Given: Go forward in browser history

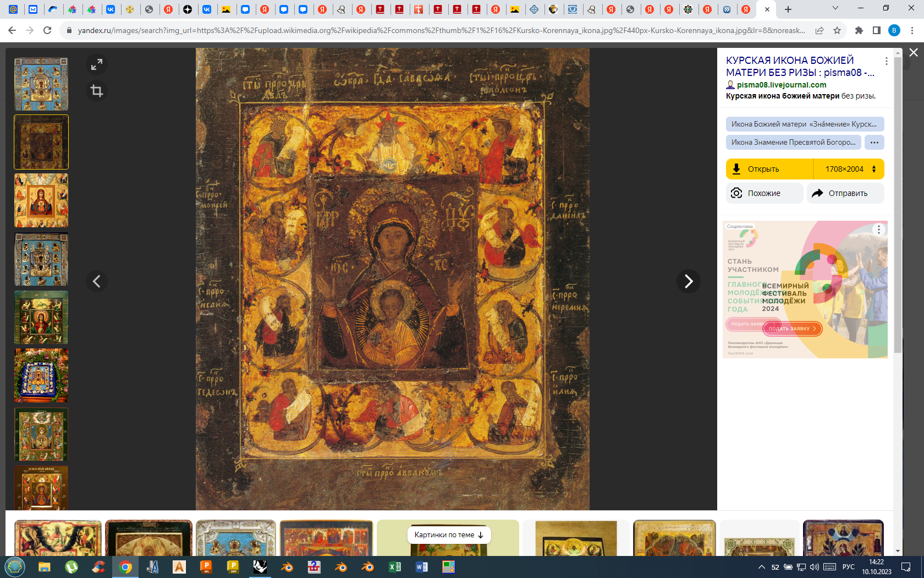Looking at the screenshot, I should tap(30, 30).
